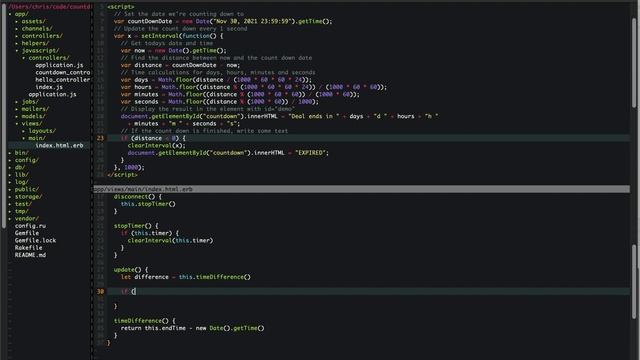The height and width of the screenshot is (360, 640).
Task: Click highlighted line number 23
Action: click(x=100, y=138)
